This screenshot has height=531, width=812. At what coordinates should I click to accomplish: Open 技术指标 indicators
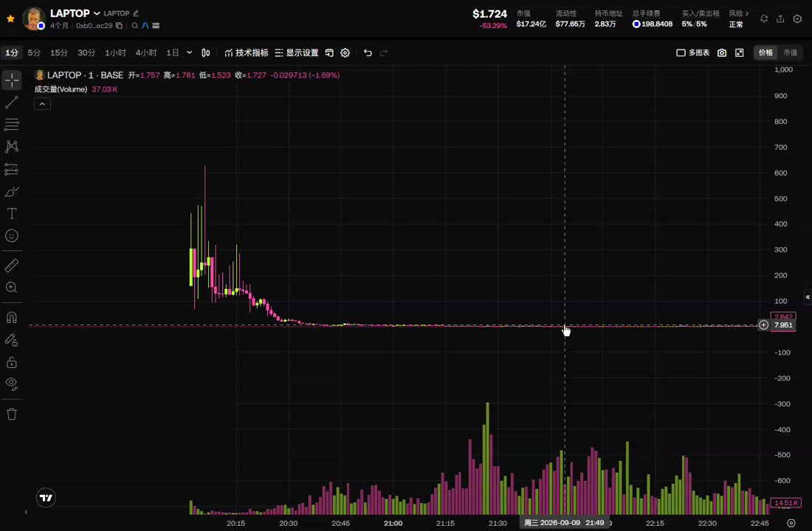(x=247, y=53)
